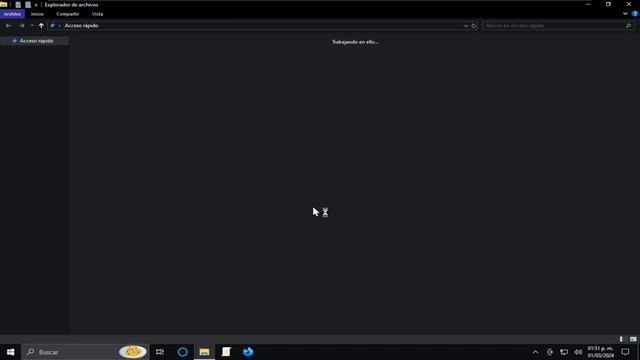Open the Compartir ribbon tab

pos(68,14)
